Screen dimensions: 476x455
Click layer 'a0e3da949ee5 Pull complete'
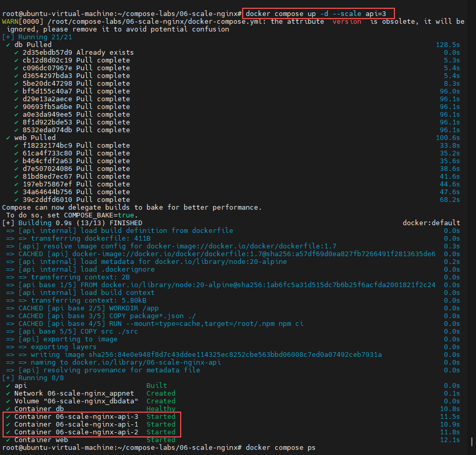[x=76, y=115]
